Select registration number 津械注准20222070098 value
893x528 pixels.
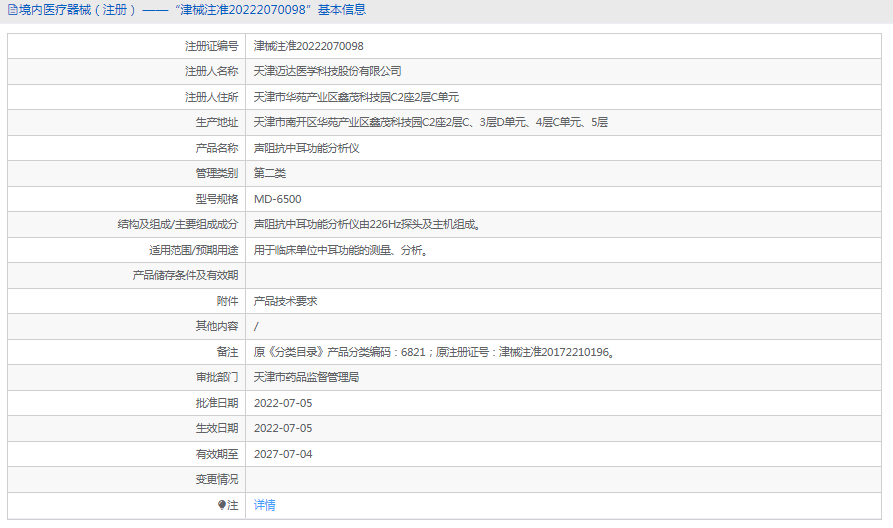click(x=308, y=46)
